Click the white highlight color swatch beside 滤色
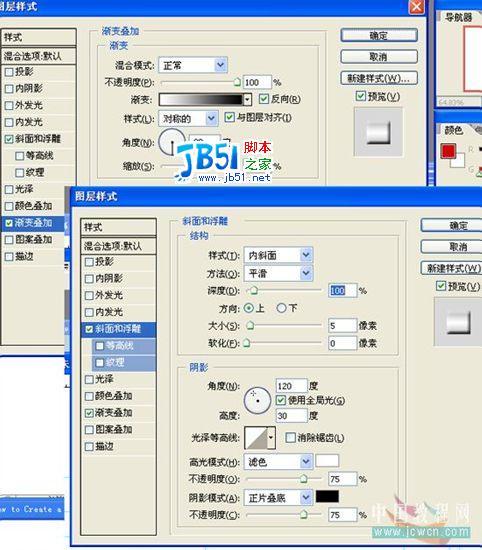 click(327, 461)
